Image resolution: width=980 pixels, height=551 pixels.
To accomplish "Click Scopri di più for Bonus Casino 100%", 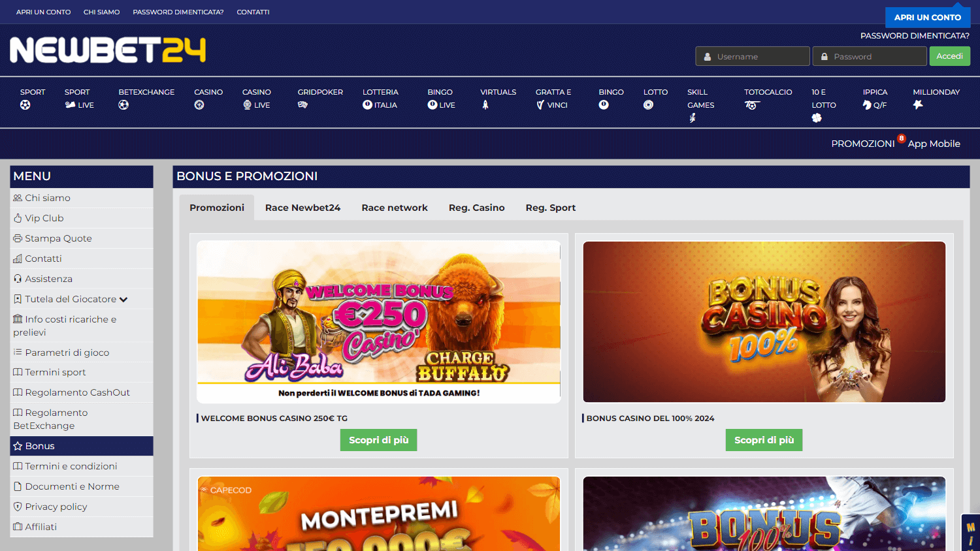I will point(764,440).
